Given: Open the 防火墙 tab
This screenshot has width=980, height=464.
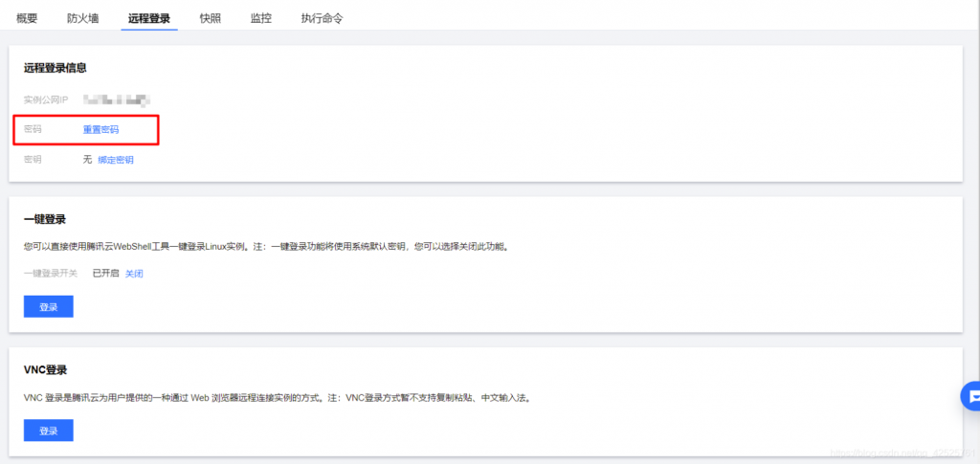Looking at the screenshot, I should coord(83,18).
